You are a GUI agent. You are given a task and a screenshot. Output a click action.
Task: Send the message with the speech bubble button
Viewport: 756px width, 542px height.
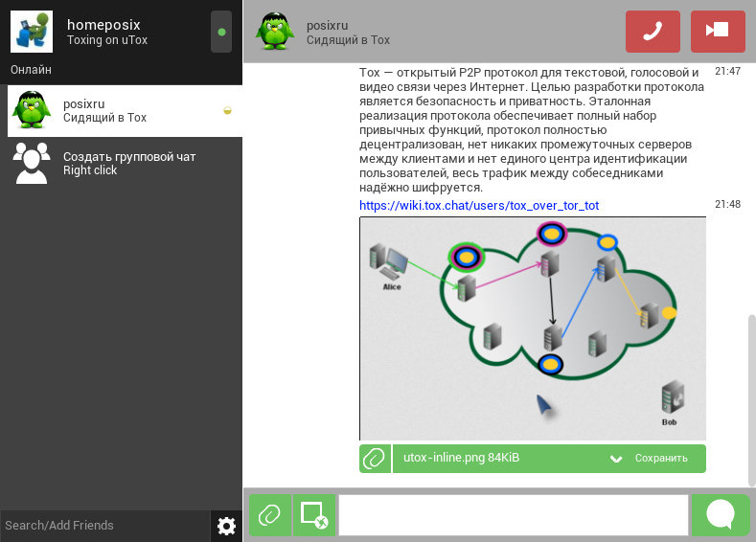pyautogui.click(x=721, y=515)
